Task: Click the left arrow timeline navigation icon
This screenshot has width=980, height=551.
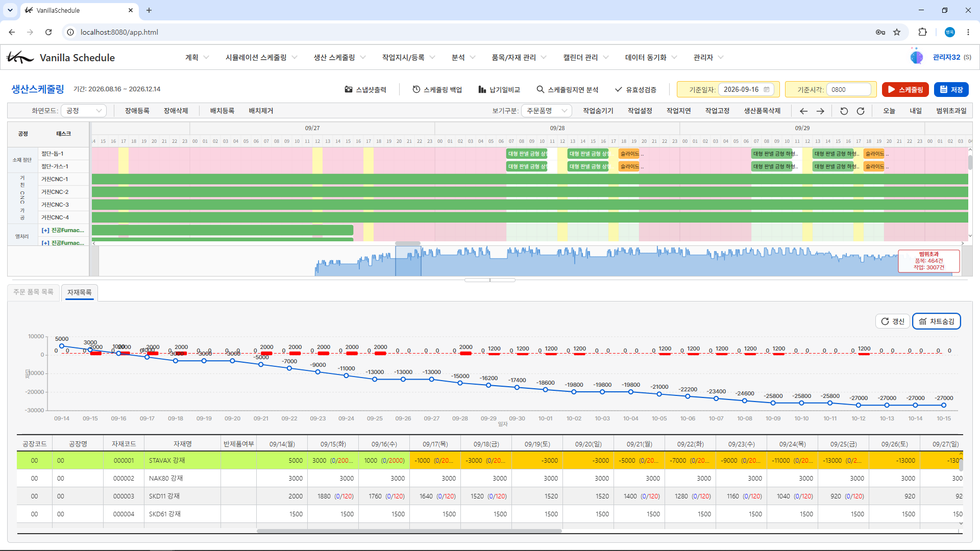Action: [803, 111]
